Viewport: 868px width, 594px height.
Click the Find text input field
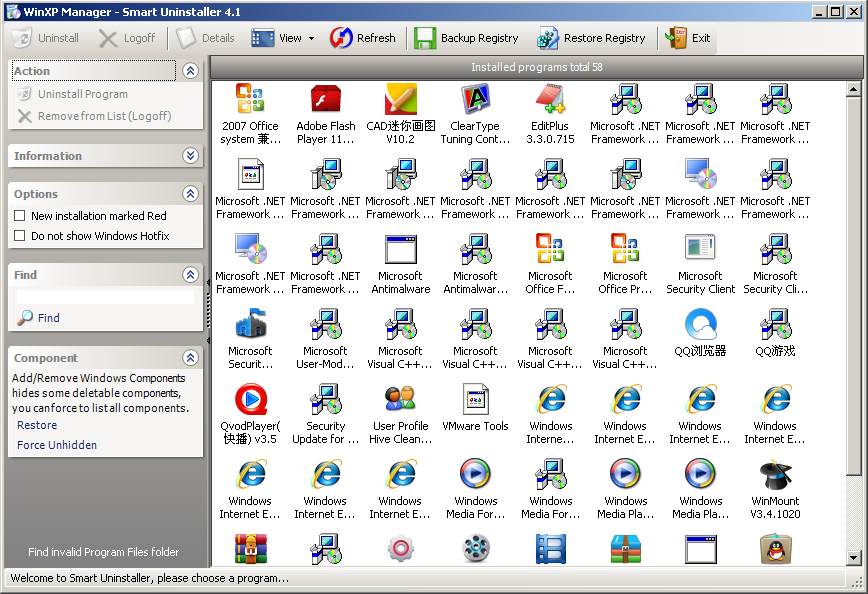point(106,297)
